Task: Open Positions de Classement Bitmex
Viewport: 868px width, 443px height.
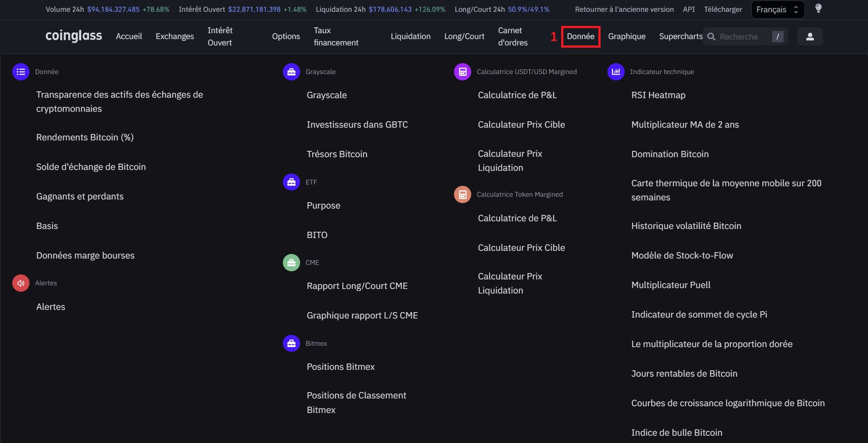Action: [x=356, y=403]
